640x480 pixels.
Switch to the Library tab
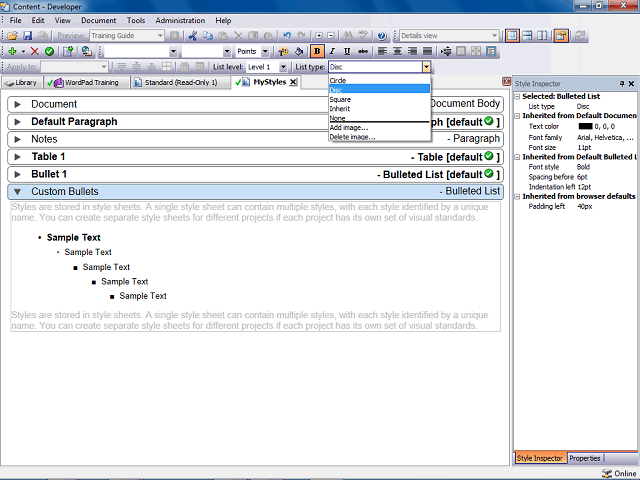click(22, 83)
